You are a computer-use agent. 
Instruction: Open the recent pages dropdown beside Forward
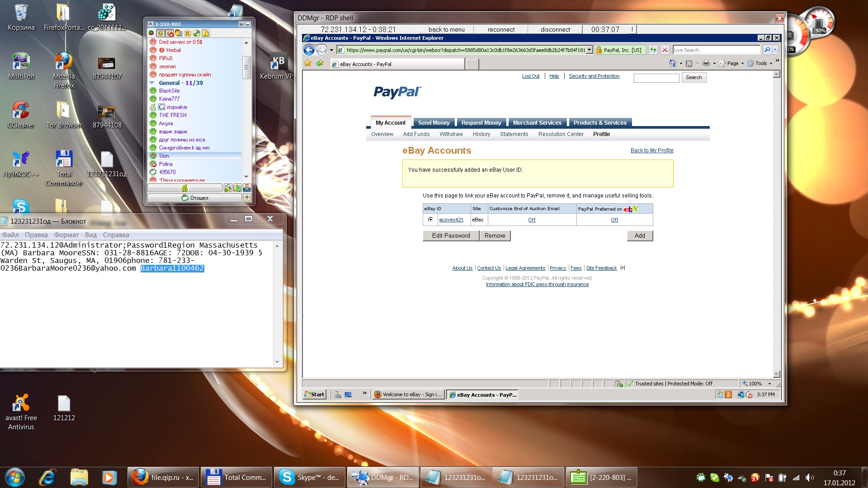(331, 50)
